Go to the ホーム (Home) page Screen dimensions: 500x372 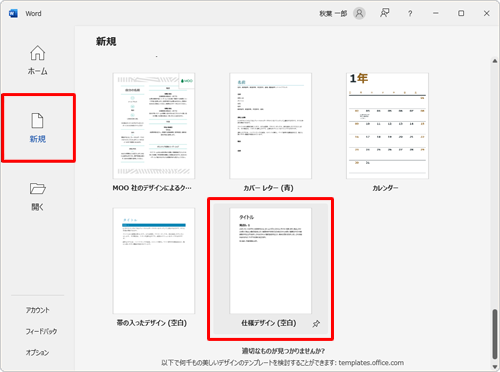click(x=37, y=60)
